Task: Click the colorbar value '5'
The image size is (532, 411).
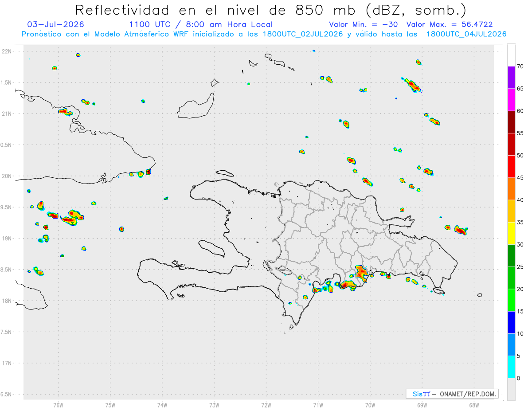Action: coord(518,356)
